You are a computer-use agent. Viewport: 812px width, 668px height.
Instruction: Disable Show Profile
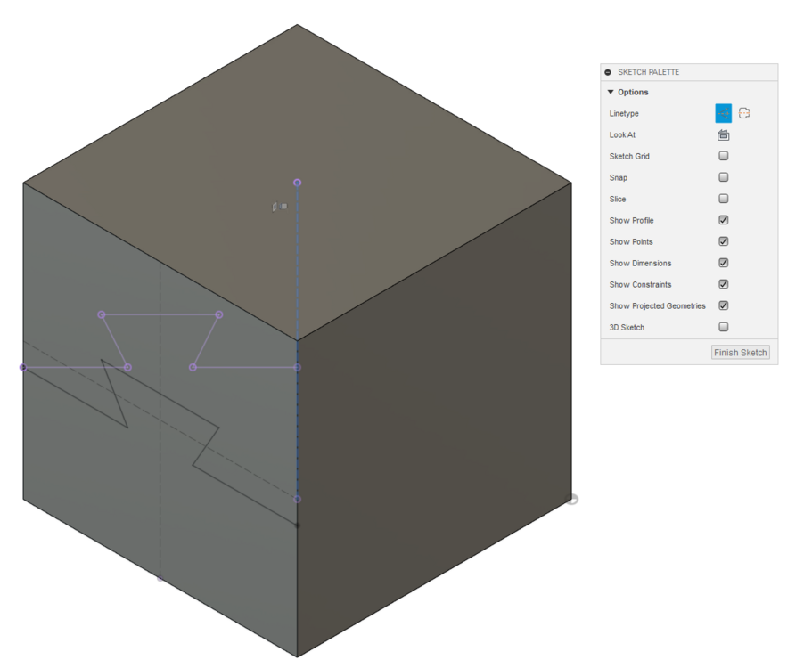pos(723,219)
